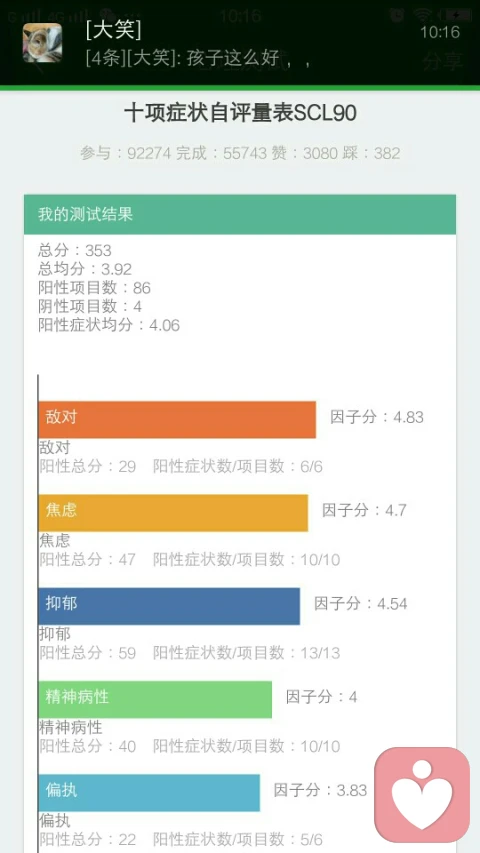
Task: Tap the notification sender avatar thumbnail
Action: coord(42,42)
